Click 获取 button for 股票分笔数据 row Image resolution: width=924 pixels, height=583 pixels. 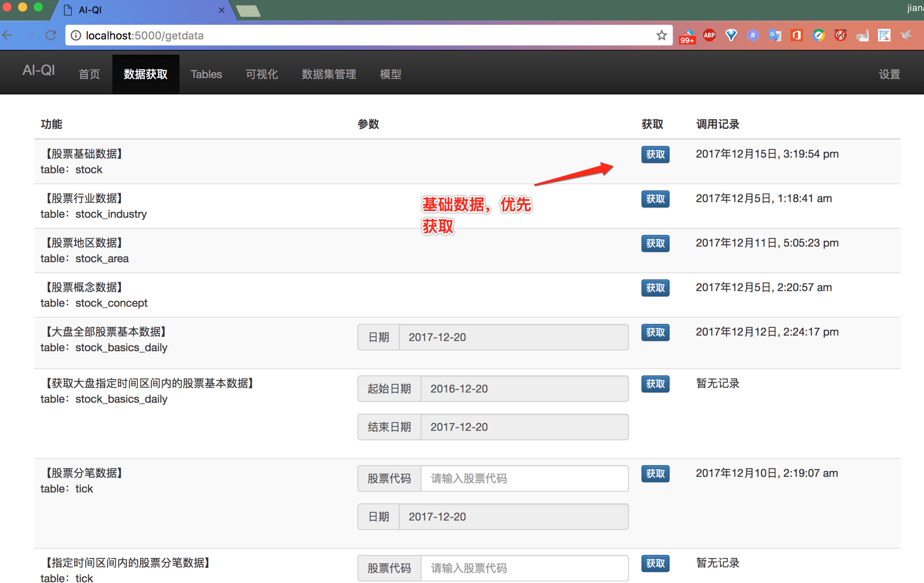(655, 473)
